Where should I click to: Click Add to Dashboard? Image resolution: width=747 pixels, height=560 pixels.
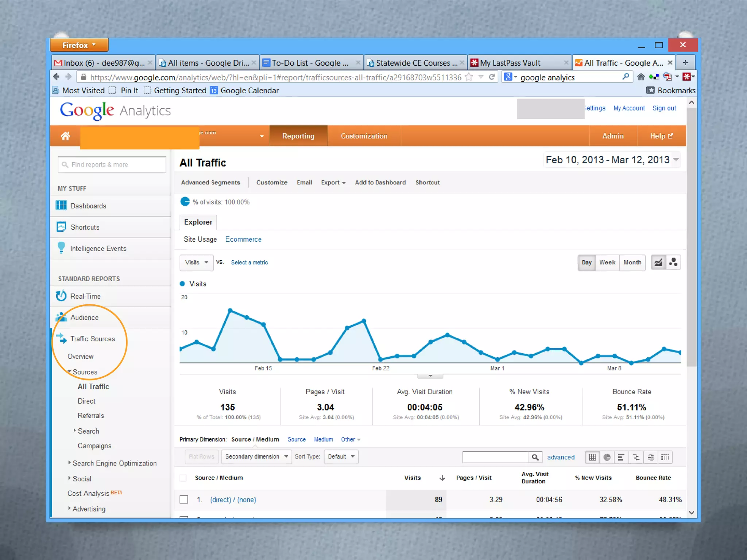pyautogui.click(x=380, y=183)
